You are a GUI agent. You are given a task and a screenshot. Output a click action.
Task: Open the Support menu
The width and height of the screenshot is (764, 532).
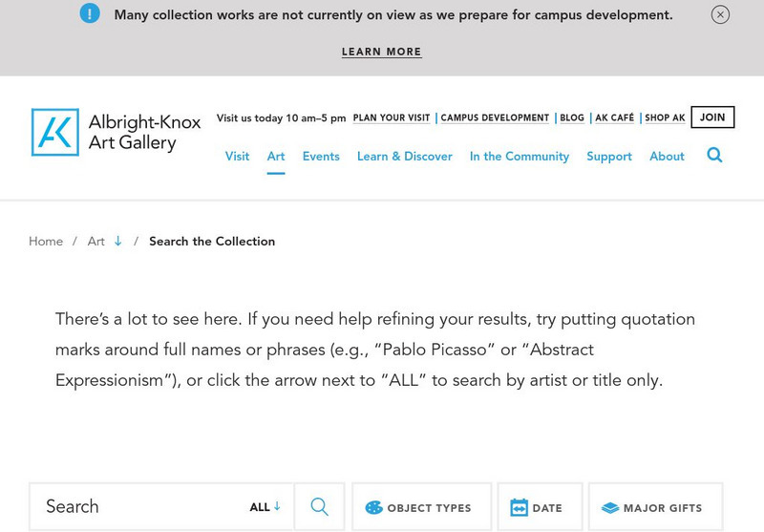click(609, 157)
